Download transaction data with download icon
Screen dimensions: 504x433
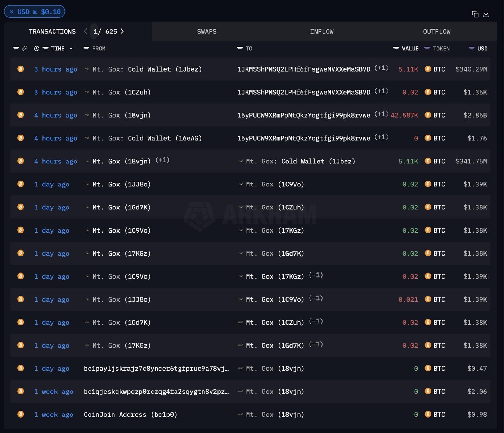(486, 14)
